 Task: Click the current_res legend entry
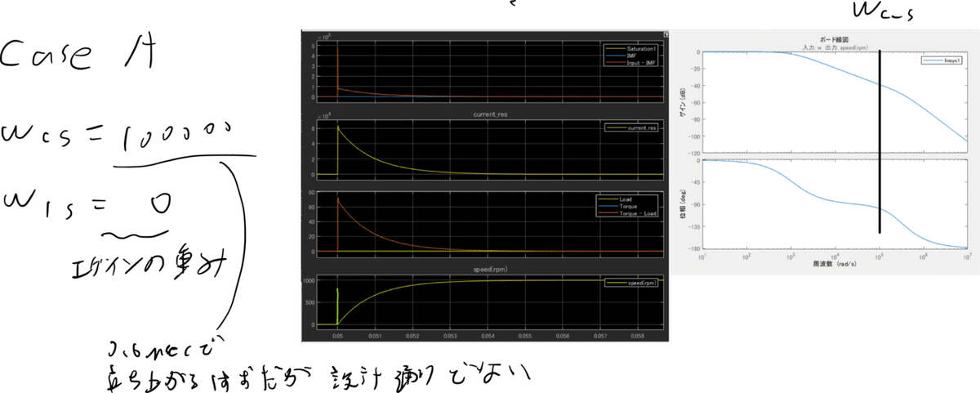coord(632,128)
